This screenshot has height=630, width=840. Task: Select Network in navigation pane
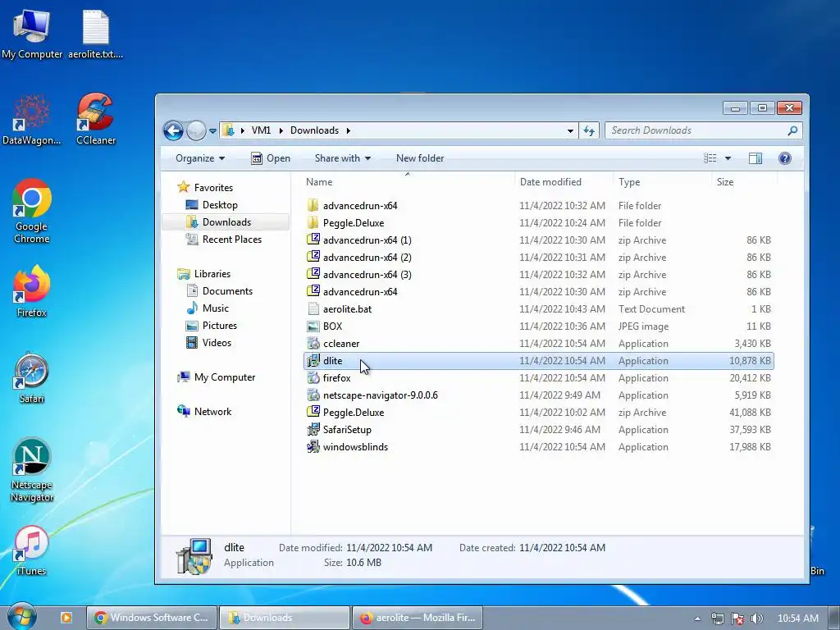[x=212, y=412]
